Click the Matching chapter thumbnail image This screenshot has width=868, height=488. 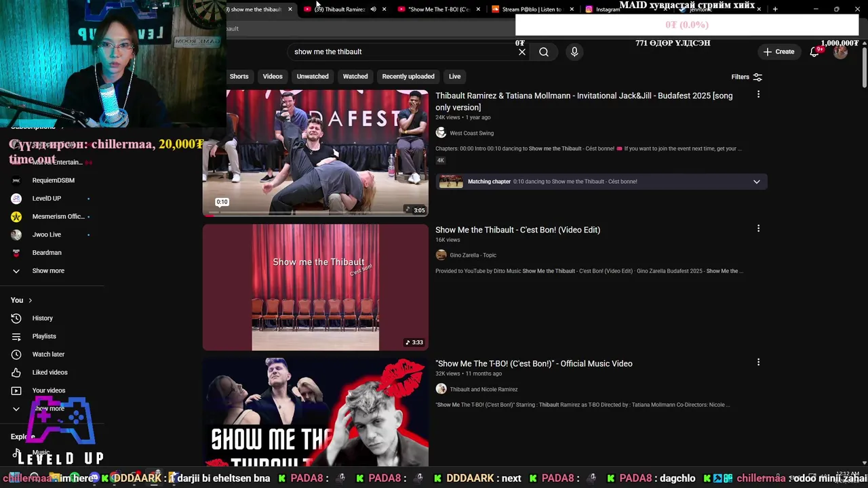click(x=451, y=182)
